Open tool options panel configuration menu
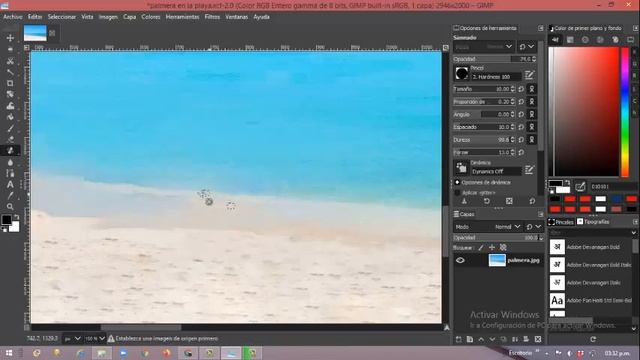This screenshot has height=360, width=640. 540,28
